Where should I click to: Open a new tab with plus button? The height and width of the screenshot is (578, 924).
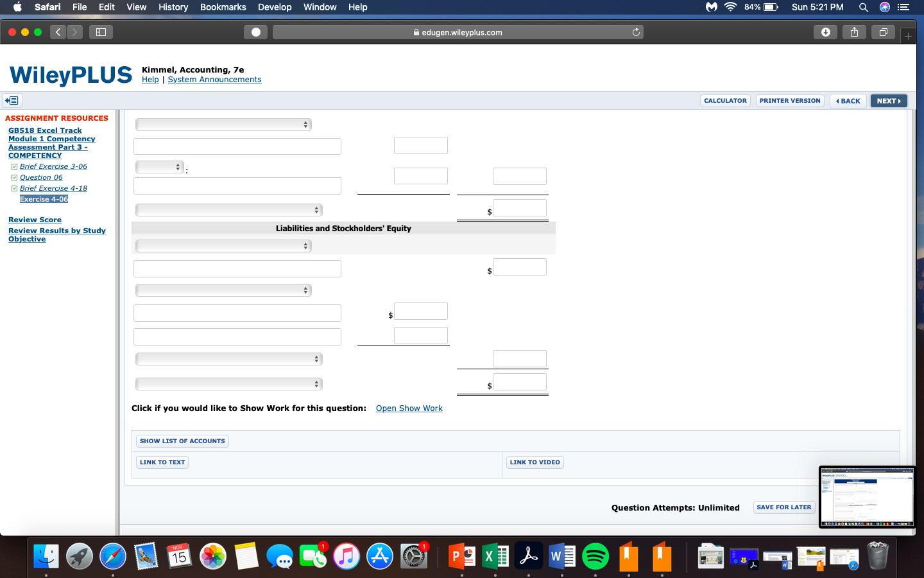click(x=908, y=37)
